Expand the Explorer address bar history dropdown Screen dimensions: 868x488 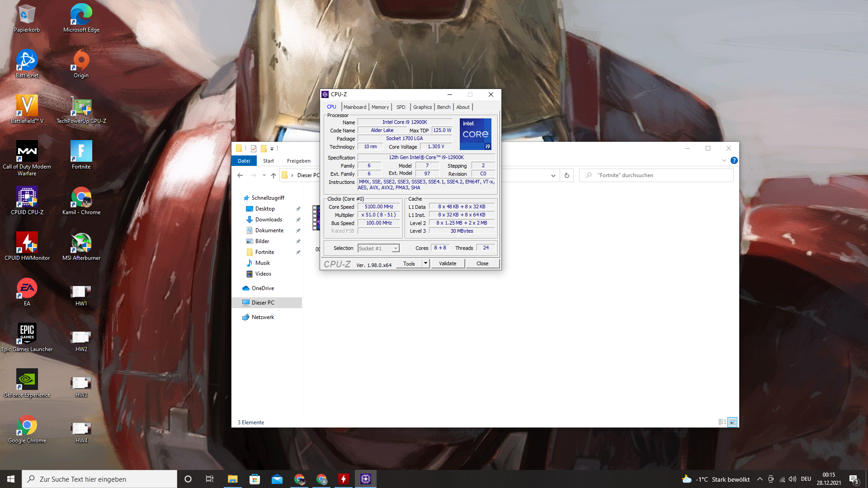553,175
